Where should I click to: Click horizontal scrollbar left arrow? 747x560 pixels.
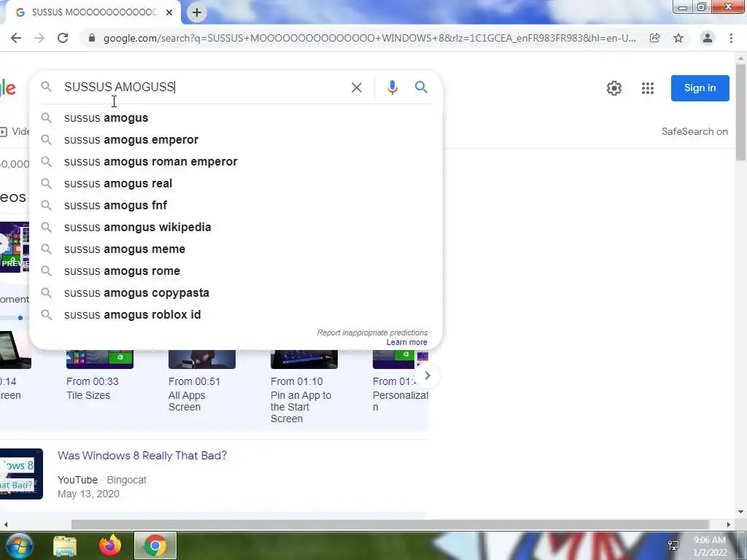(6, 524)
